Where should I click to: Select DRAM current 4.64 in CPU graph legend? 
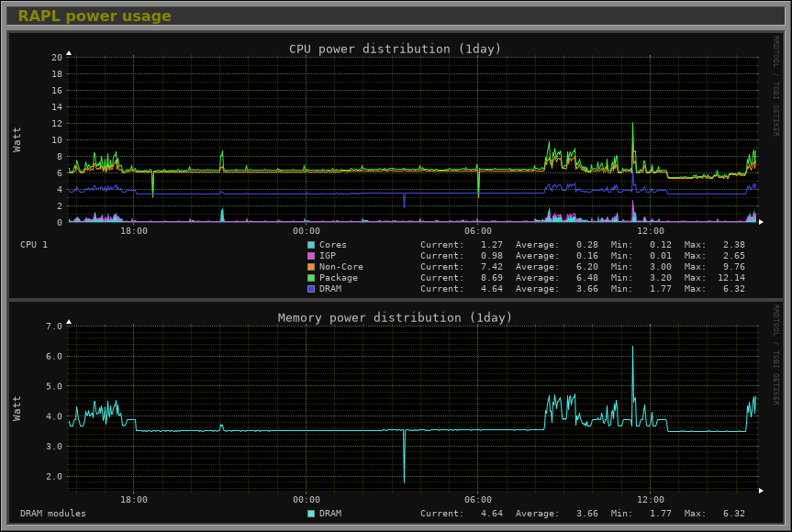(492, 289)
